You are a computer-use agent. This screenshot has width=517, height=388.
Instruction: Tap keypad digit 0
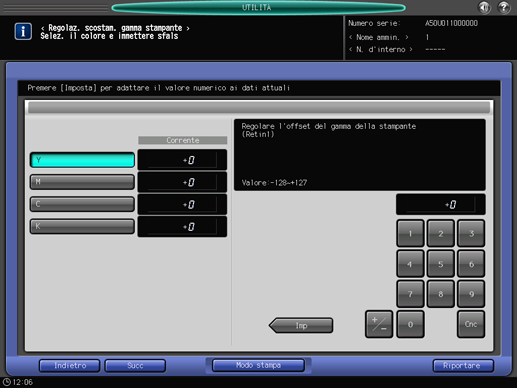410,324
